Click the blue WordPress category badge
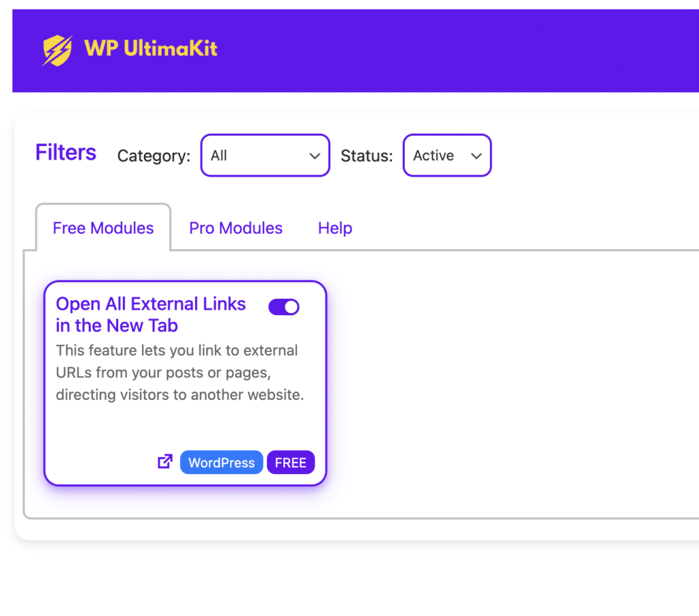 pyautogui.click(x=221, y=462)
